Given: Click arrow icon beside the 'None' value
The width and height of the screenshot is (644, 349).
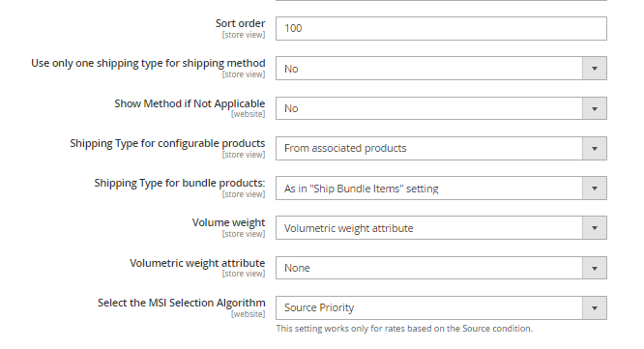Looking at the screenshot, I should [x=595, y=268].
